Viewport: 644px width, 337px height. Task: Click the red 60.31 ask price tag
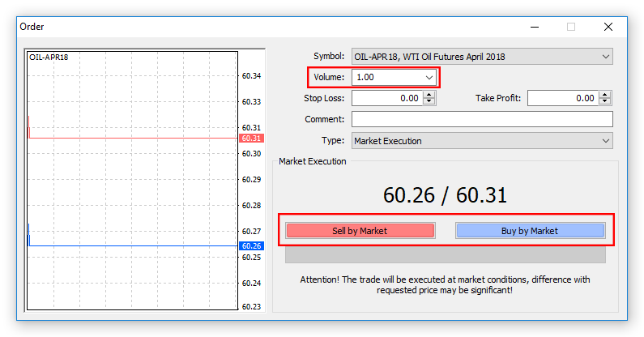251,138
